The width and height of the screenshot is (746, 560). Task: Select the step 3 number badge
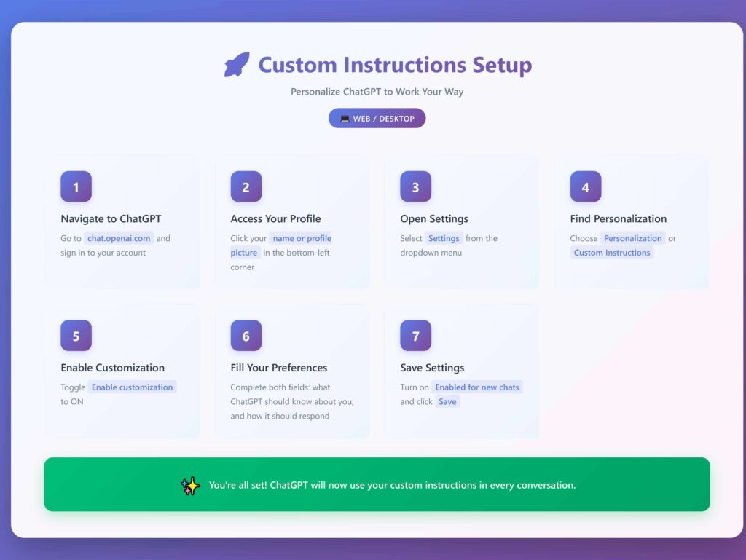tap(415, 187)
